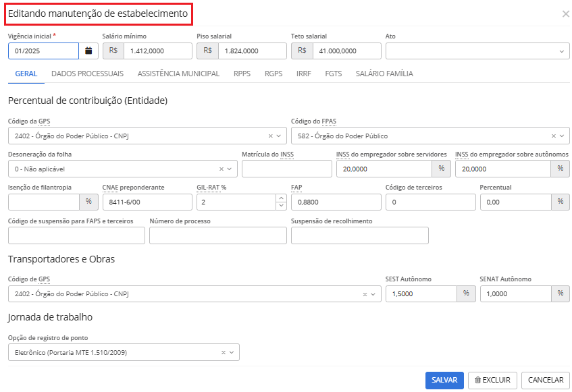Decrease the GIL-RAT % value
Viewport: 572px width, 392px height.
(281, 206)
